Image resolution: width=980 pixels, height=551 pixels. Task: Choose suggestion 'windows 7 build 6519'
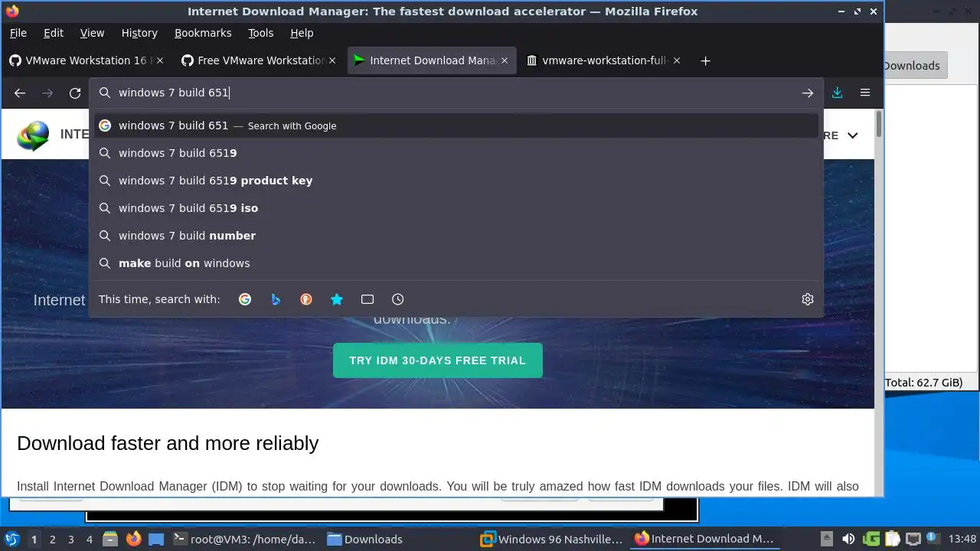coord(456,153)
